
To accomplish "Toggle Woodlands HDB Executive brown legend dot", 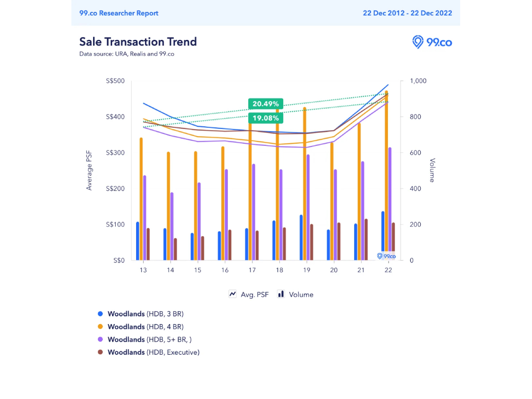I will [100, 352].
